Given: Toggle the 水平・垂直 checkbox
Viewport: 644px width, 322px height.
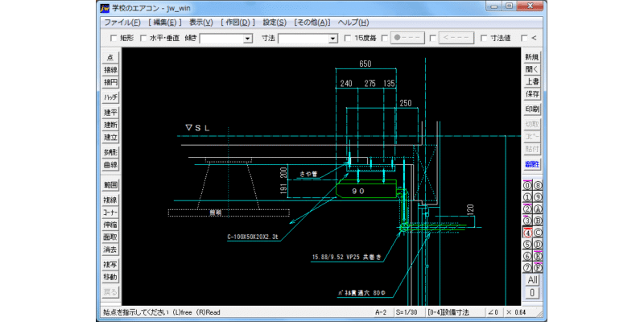Looking at the screenshot, I should tap(143, 39).
